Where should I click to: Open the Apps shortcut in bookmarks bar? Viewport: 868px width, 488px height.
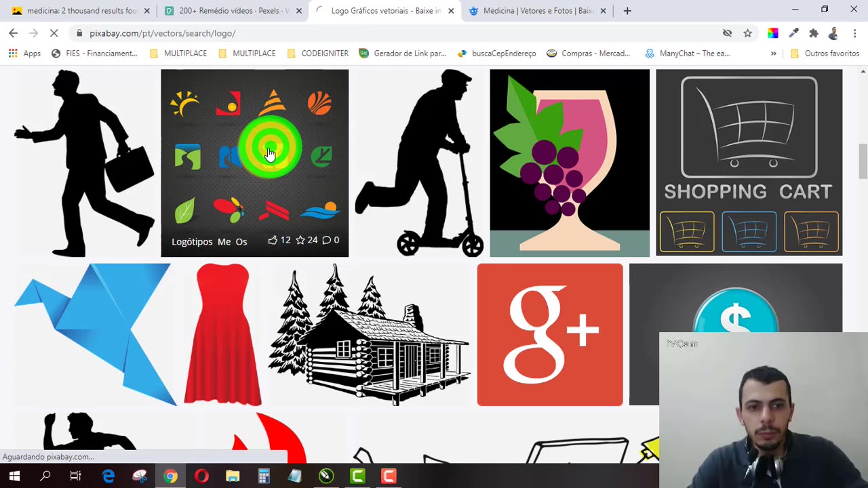[x=24, y=54]
